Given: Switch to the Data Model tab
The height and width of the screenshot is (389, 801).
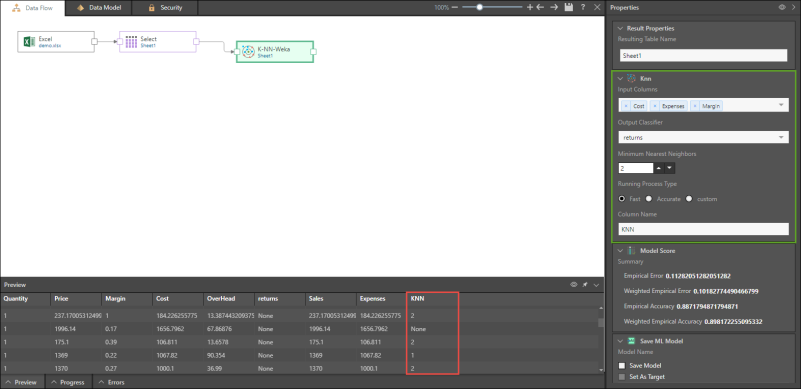Looking at the screenshot, I should [x=99, y=8].
